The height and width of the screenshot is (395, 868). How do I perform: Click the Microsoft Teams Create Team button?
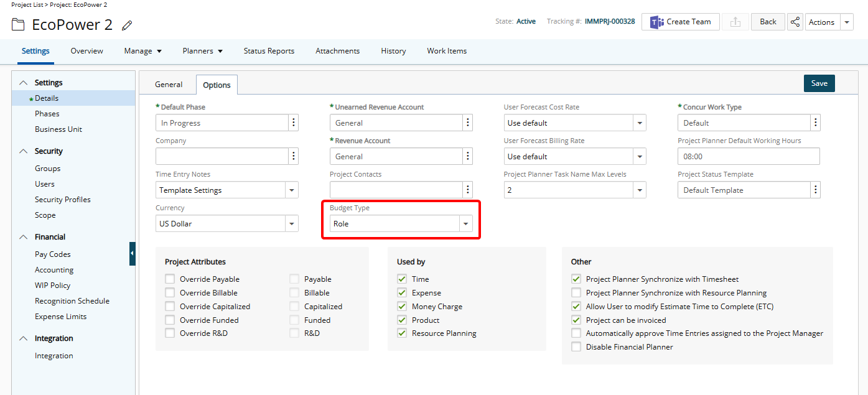[x=681, y=22]
